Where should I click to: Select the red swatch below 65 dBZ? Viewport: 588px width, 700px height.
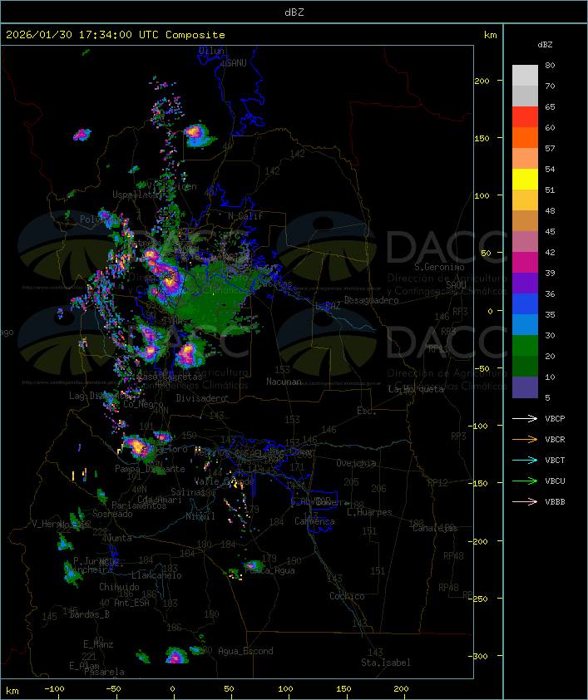pyautogui.click(x=525, y=117)
